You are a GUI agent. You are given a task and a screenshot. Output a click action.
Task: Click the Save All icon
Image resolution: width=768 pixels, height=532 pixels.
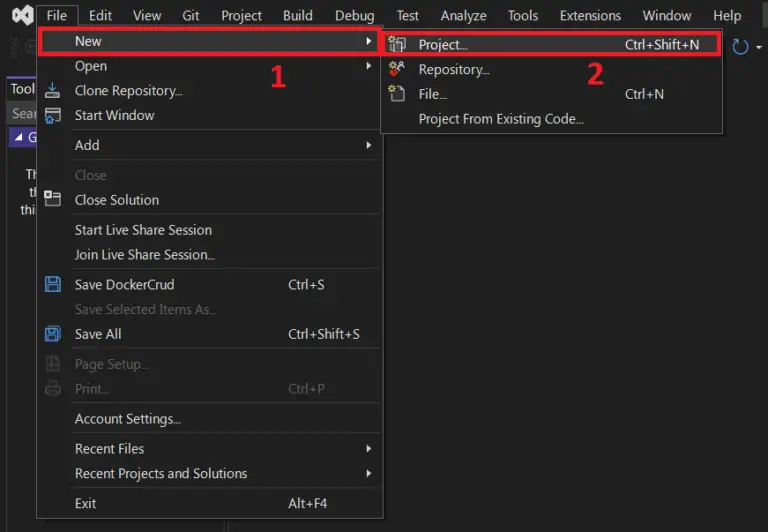tap(53, 334)
